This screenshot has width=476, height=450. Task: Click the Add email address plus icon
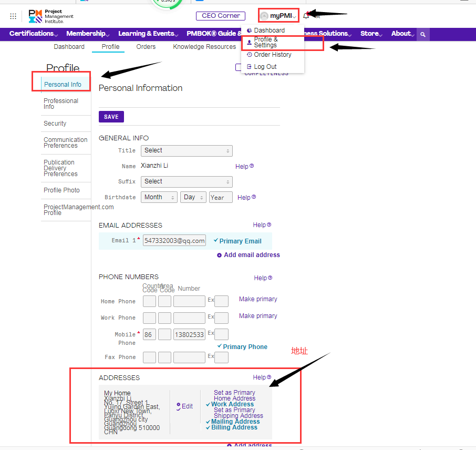point(219,255)
